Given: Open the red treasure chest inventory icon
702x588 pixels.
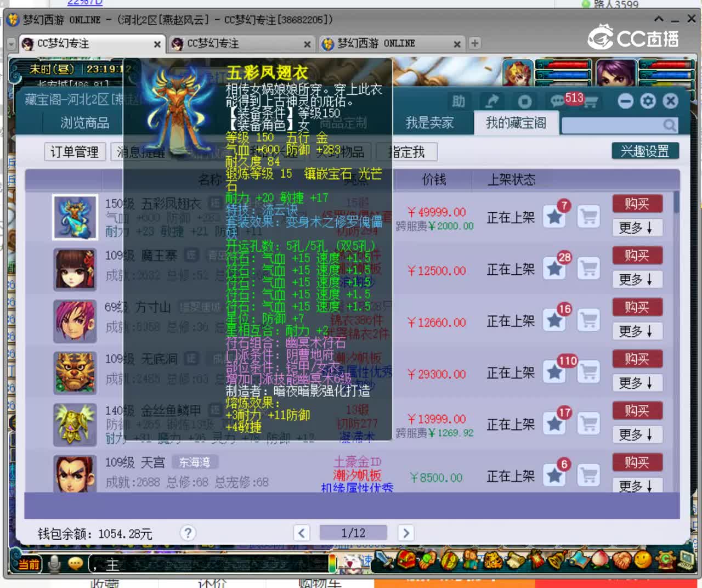Looking at the screenshot, I should 406,560.
